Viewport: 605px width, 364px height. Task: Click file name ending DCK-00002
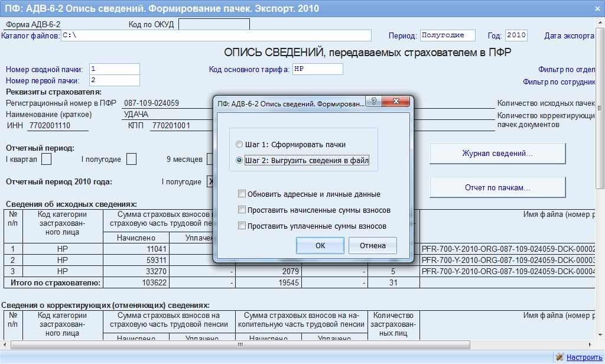pyautogui.click(x=508, y=249)
